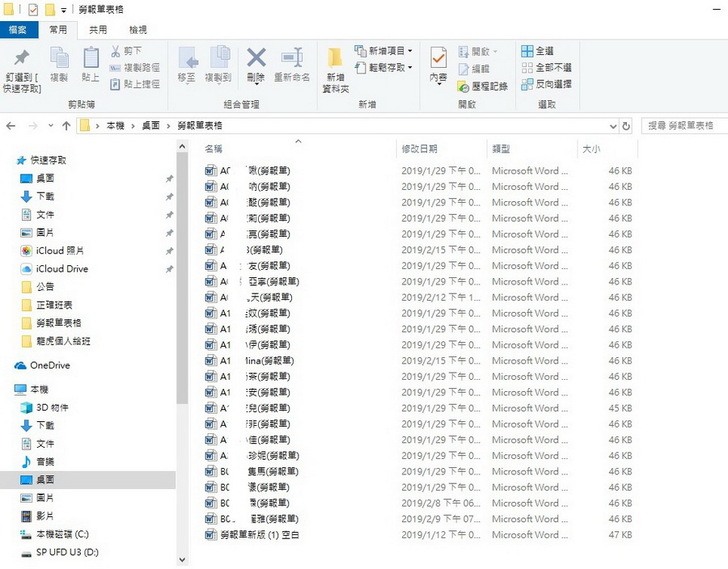Open Quick Access Toolbar customize dropdown
Image resolution: width=728 pixels, height=569 pixels.
click(x=64, y=10)
